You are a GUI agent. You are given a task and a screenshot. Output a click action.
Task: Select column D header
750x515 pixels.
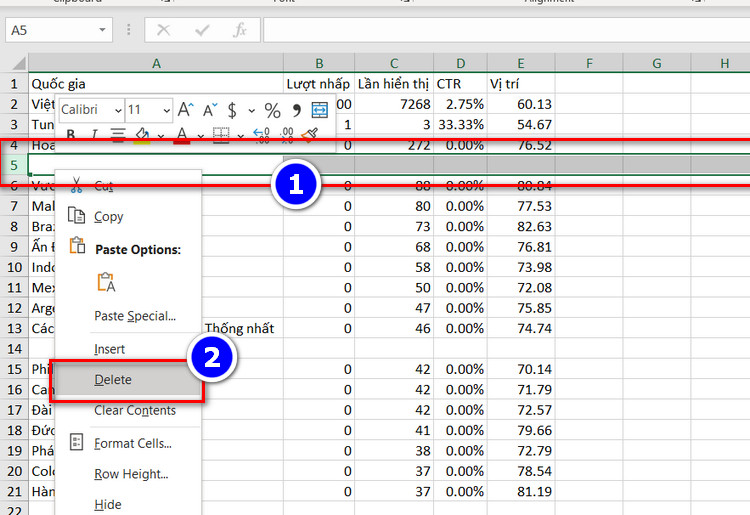[461, 63]
